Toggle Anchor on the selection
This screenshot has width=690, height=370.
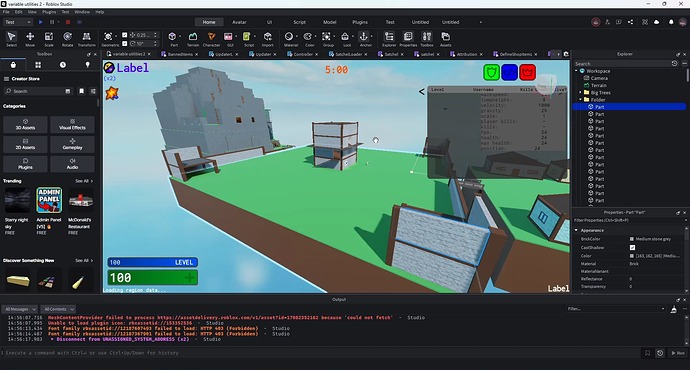pyautogui.click(x=365, y=39)
